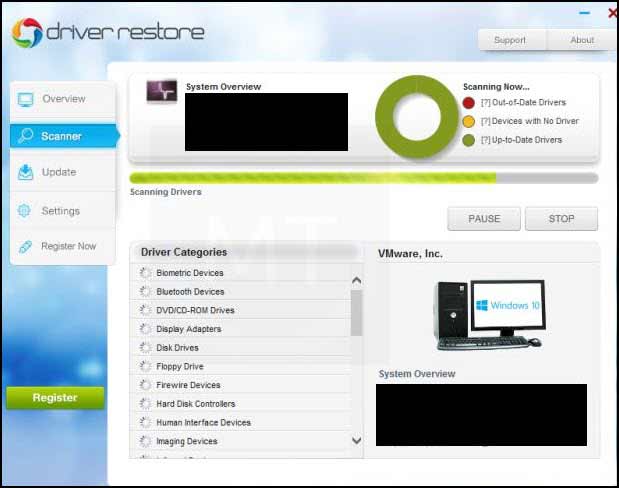
Task: Click the spinner icon beside Floppy Drive
Action: [145, 366]
